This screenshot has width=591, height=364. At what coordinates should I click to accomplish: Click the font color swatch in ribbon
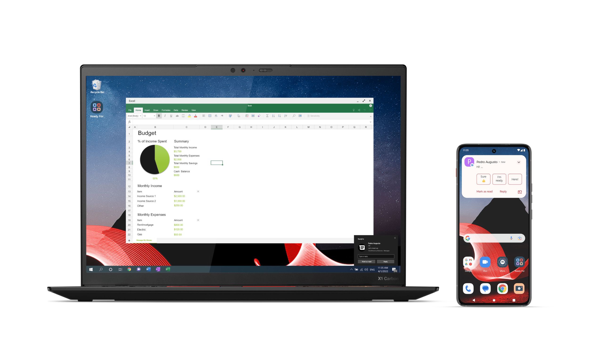click(195, 116)
